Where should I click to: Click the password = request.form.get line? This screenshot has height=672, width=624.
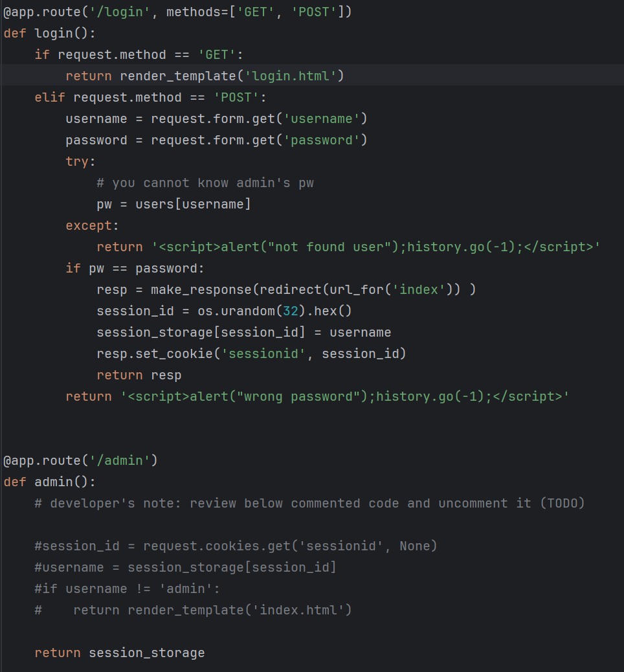216,140
